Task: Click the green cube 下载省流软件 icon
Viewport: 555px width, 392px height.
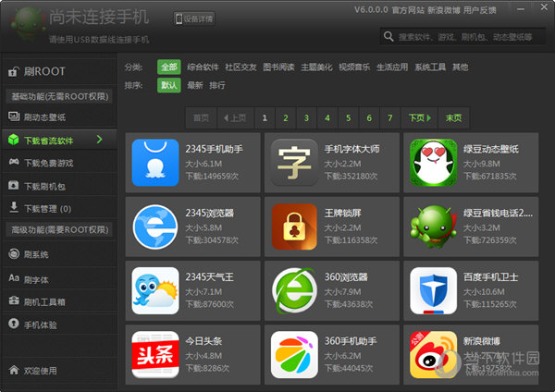Action: pos(14,140)
